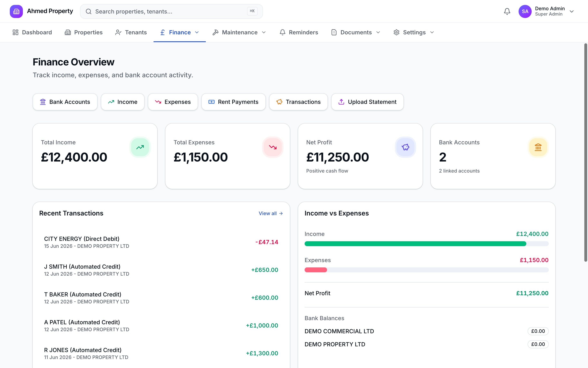The width and height of the screenshot is (588, 368).
Task: Open the Reminders tab
Action: pos(299,32)
